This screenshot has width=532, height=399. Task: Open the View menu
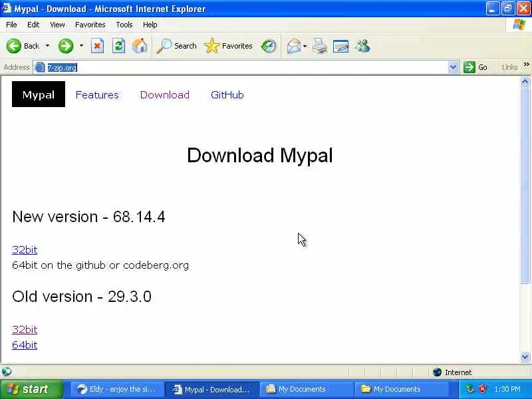pyautogui.click(x=57, y=25)
